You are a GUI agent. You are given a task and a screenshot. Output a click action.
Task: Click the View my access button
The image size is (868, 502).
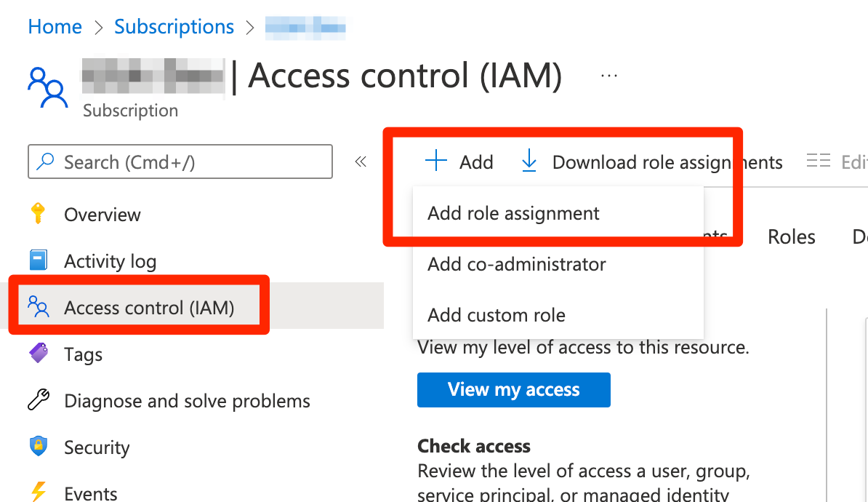pos(514,390)
